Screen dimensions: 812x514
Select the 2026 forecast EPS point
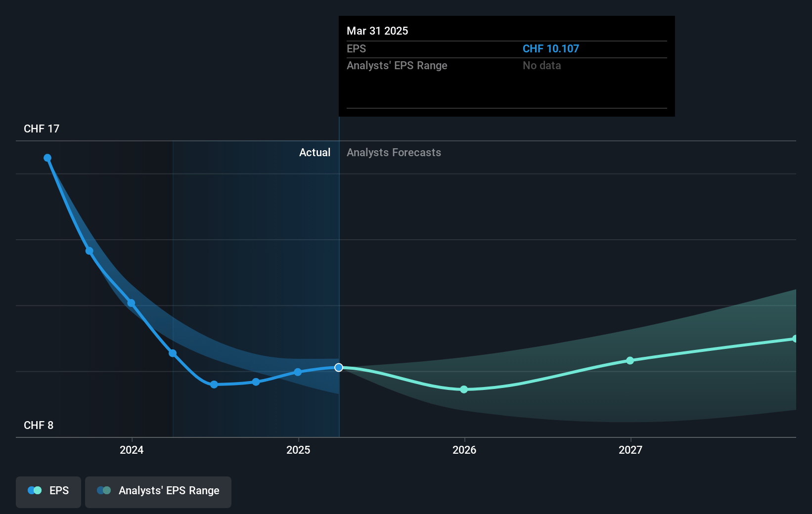464,389
